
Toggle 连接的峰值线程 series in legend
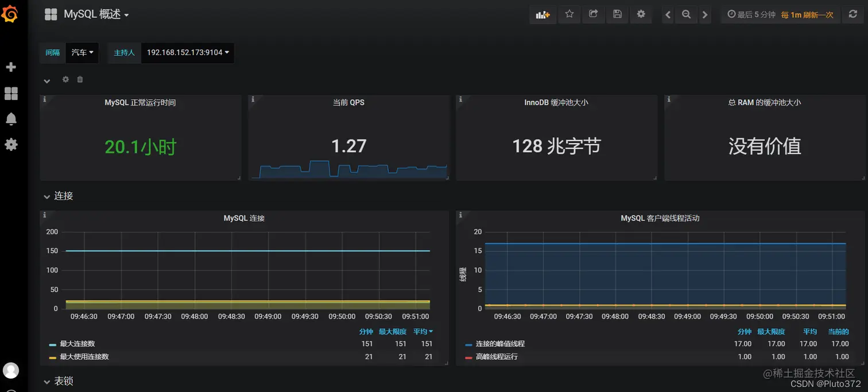point(500,344)
